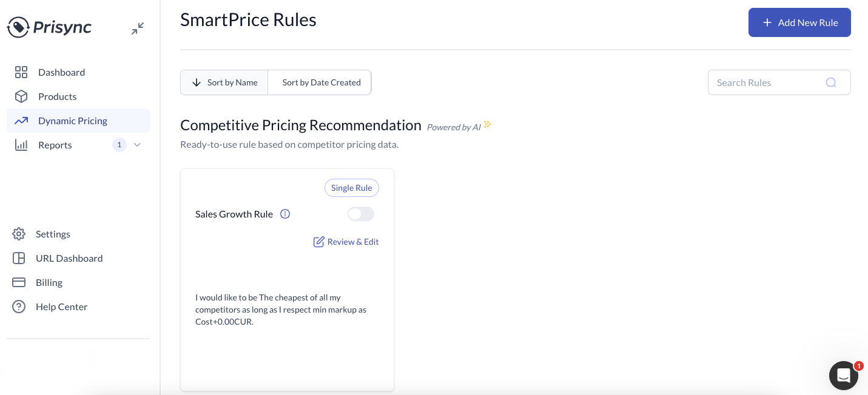
Task: Click the Sales Growth Rule info icon
Action: coord(285,214)
